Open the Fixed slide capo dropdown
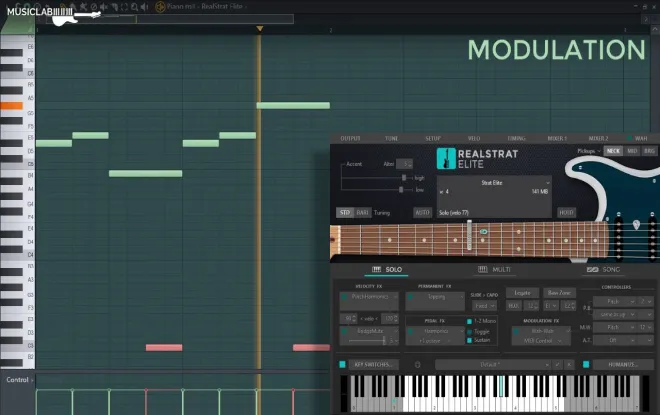The image size is (660, 415). (x=484, y=306)
